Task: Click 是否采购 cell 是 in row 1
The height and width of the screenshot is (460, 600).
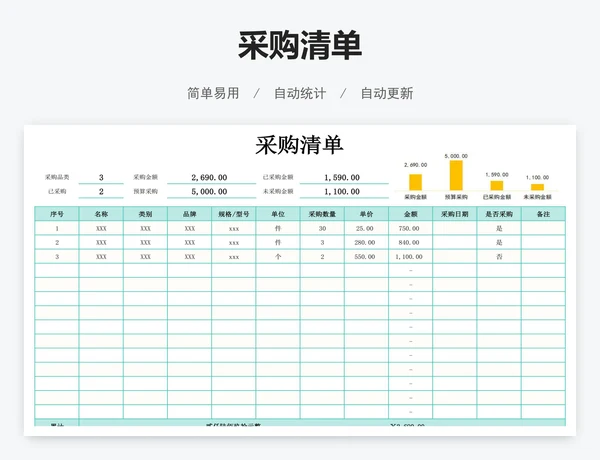Action: coord(499,228)
